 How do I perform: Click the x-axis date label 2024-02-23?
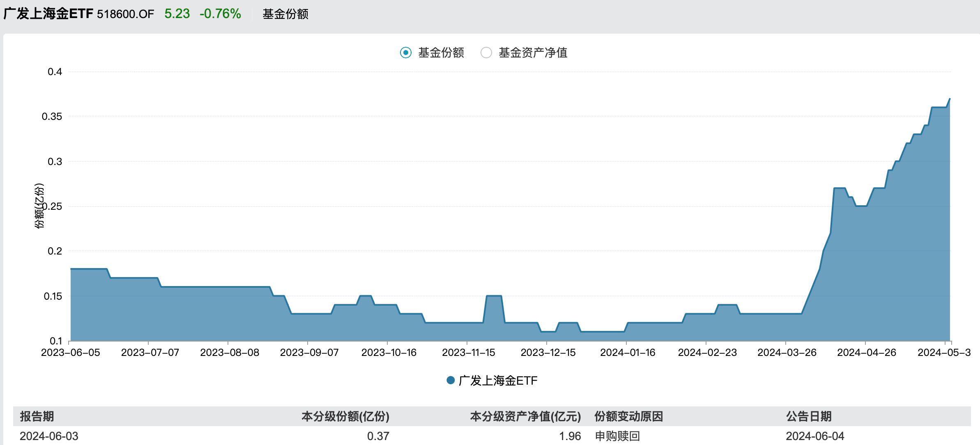click(x=707, y=353)
